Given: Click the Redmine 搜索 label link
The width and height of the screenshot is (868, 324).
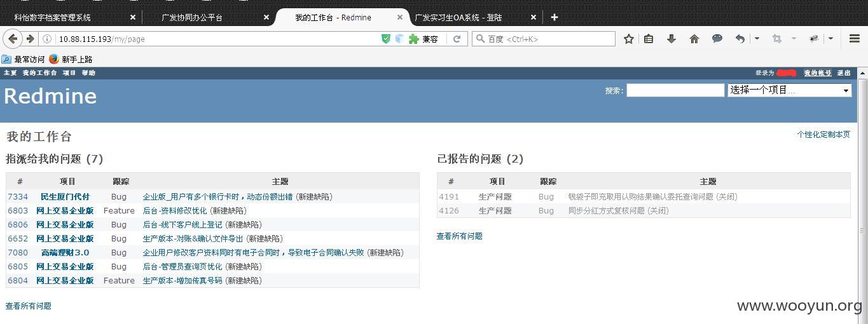Looking at the screenshot, I should tap(613, 90).
